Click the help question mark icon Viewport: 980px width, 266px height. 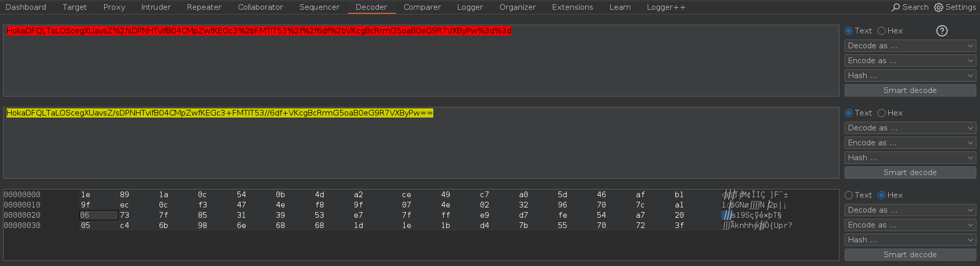pos(942,31)
